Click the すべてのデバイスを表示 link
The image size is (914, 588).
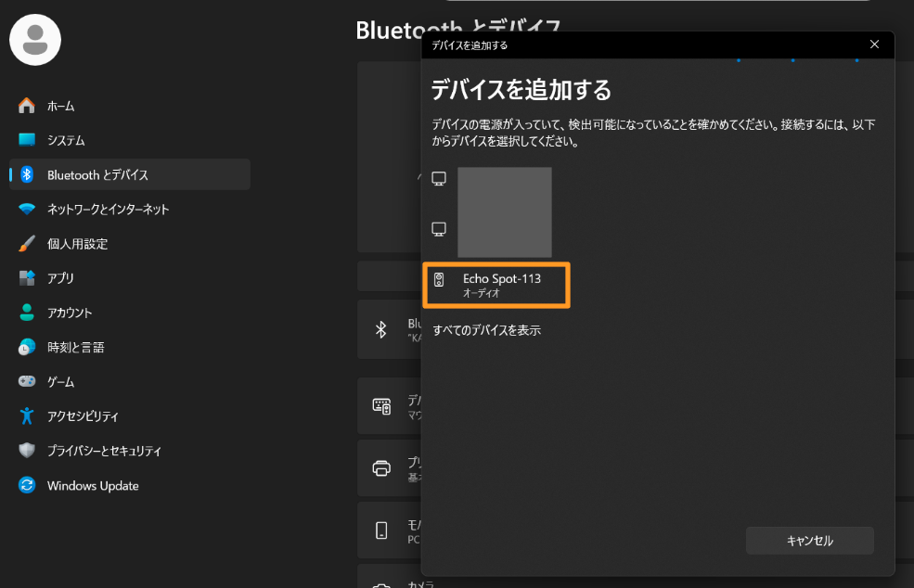point(487,330)
